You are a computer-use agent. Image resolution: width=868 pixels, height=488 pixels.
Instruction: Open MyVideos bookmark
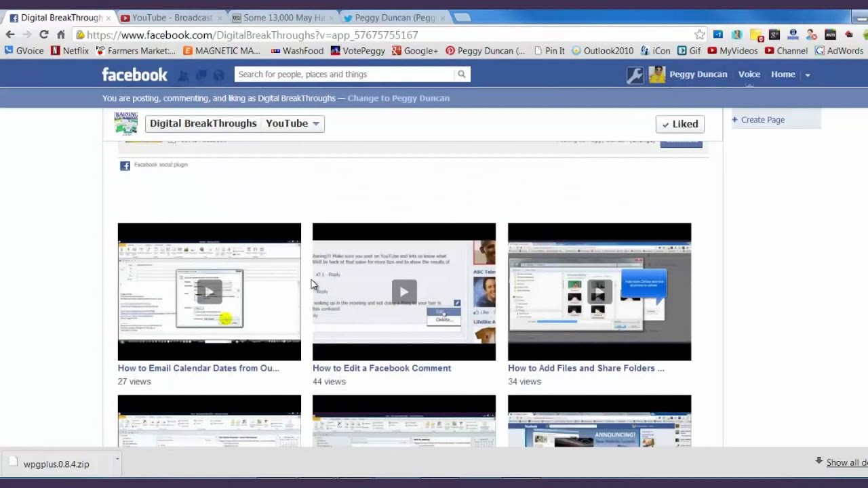(732, 51)
